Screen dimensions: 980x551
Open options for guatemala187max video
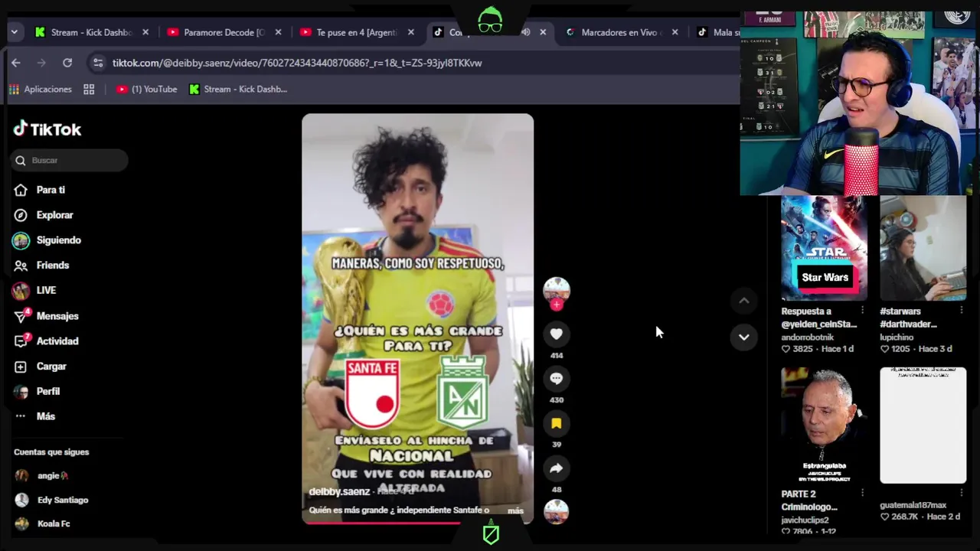pos(962,493)
